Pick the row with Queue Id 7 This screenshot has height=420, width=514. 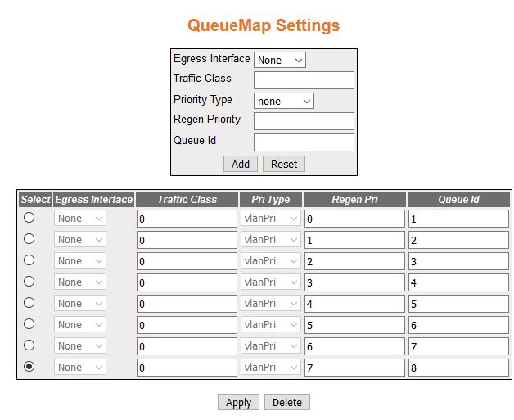(29, 345)
